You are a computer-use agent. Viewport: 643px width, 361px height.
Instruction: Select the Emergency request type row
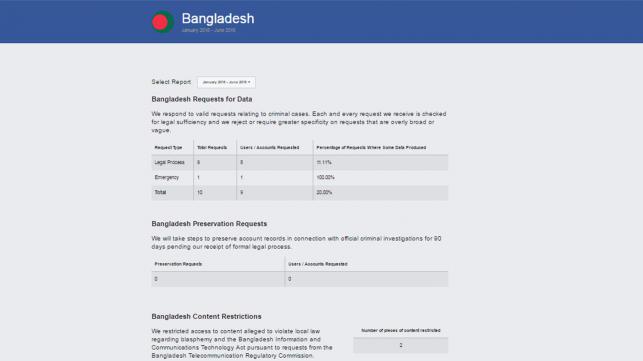tap(300, 177)
